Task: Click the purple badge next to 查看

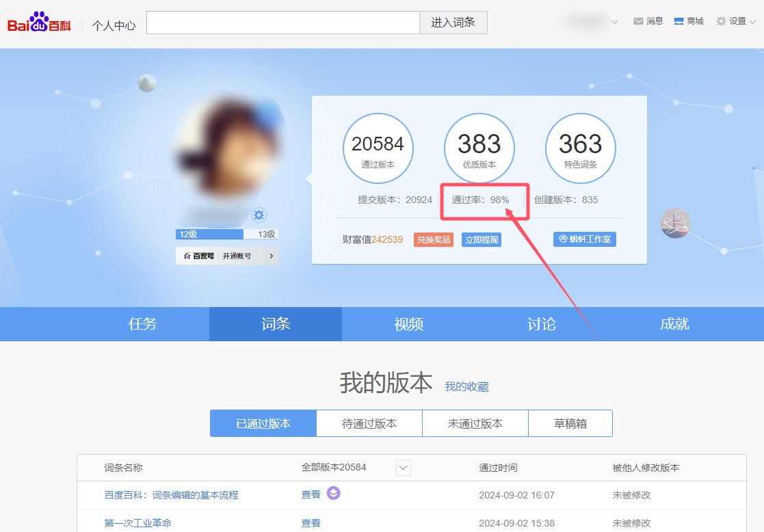Action: pyautogui.click(x=333, y=494)
